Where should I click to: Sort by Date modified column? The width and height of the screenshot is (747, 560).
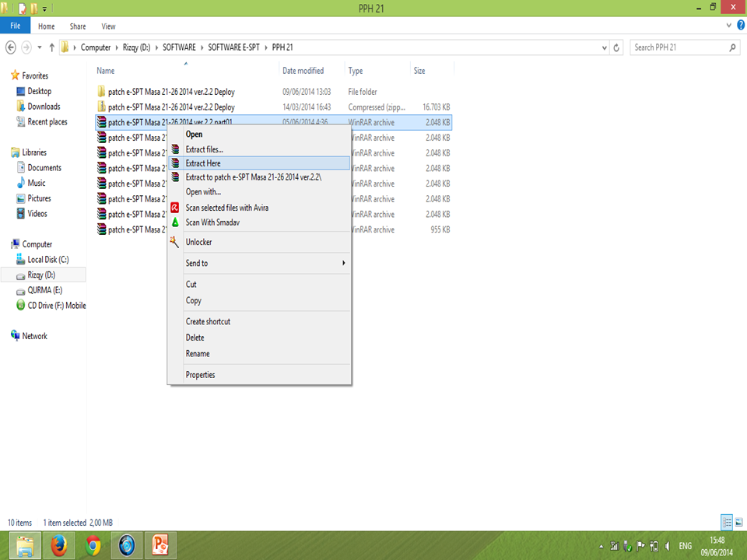[x=312, y=71]
